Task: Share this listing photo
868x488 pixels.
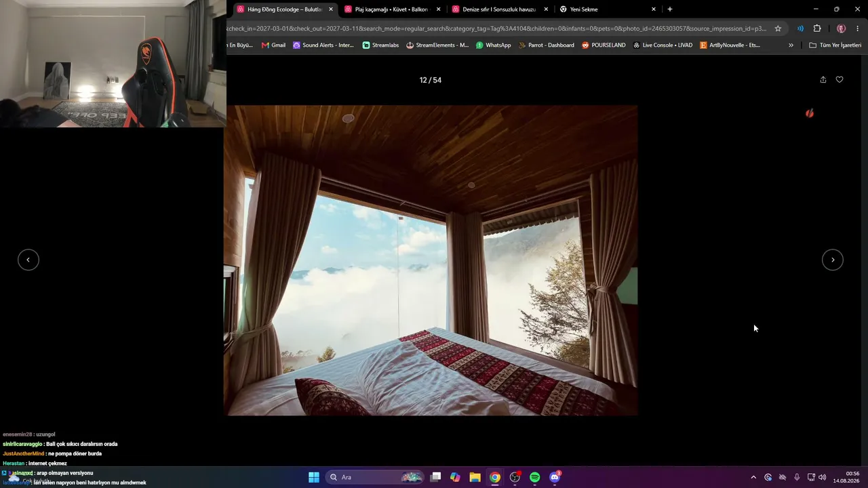Action: click(823, 80)
